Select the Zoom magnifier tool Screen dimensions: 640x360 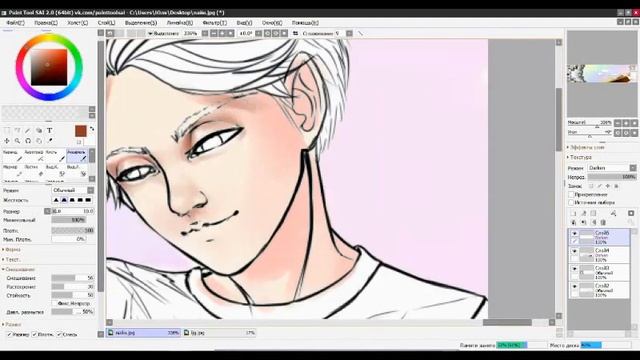point(18,141)
